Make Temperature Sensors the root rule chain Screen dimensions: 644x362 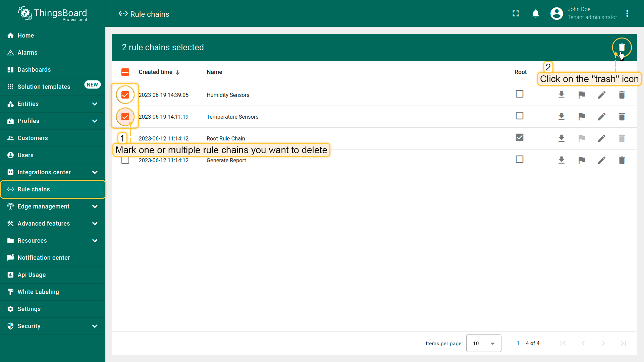click(581, 117)
